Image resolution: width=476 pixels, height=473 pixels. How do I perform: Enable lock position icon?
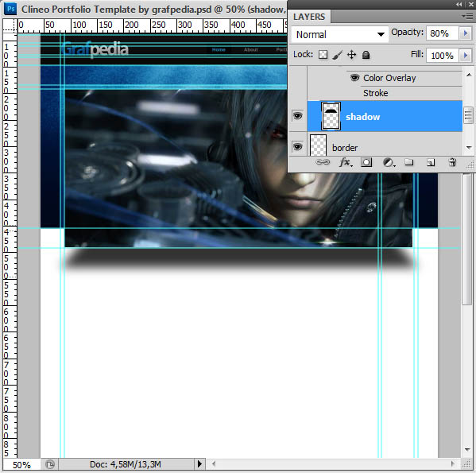(x=351, y=55)
